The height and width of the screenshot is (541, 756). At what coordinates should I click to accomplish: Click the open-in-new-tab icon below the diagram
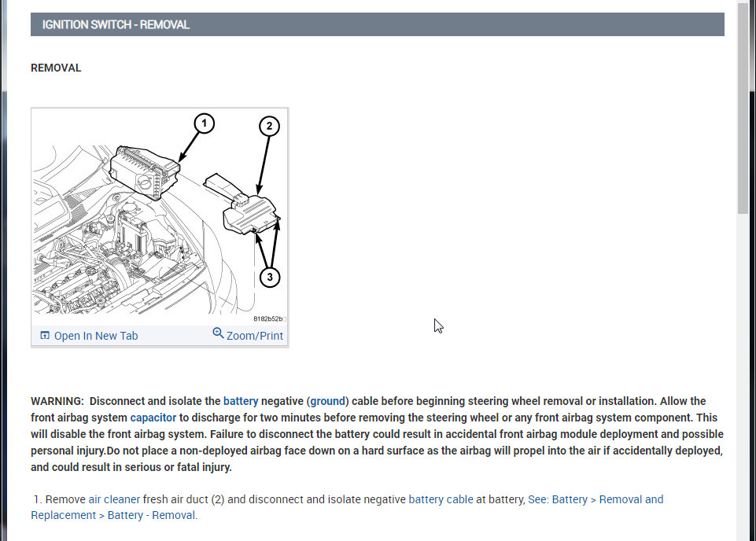(x=45, y=335)
